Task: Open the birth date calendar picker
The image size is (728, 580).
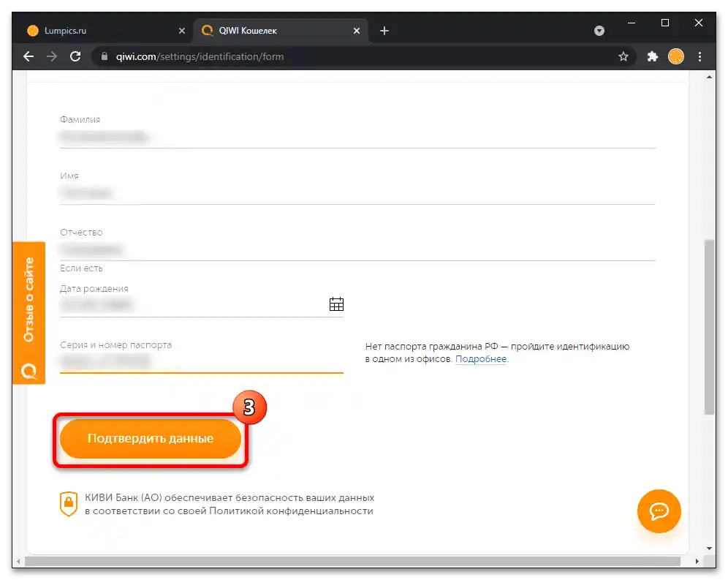Action: (x=337, y=304)
